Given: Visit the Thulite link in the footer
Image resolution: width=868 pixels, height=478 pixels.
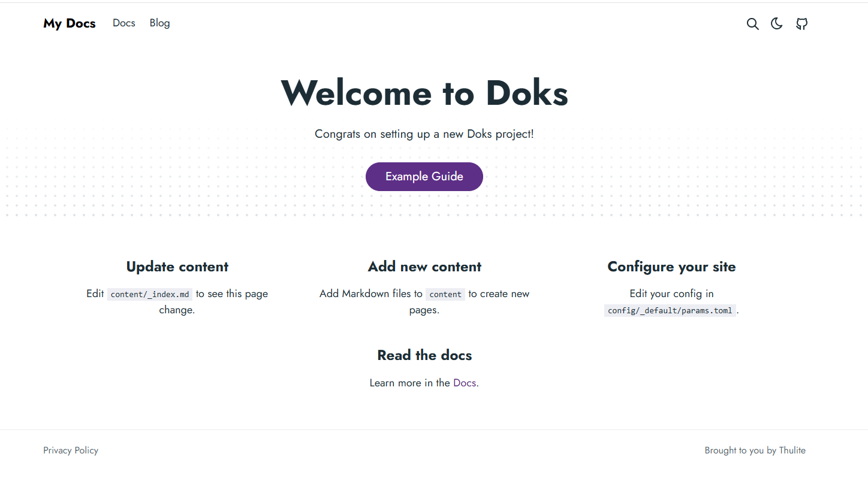Looking at the screenshot, I should (792, 450).
